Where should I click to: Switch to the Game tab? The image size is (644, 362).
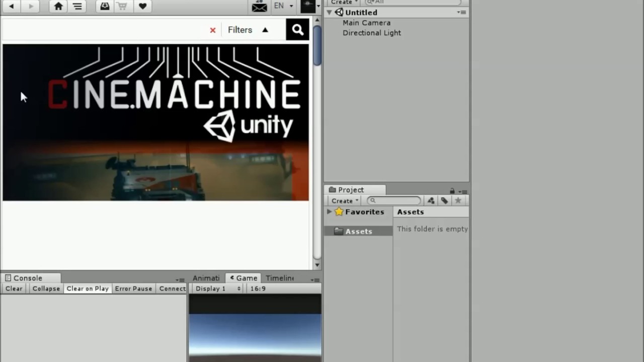point(247,278)
